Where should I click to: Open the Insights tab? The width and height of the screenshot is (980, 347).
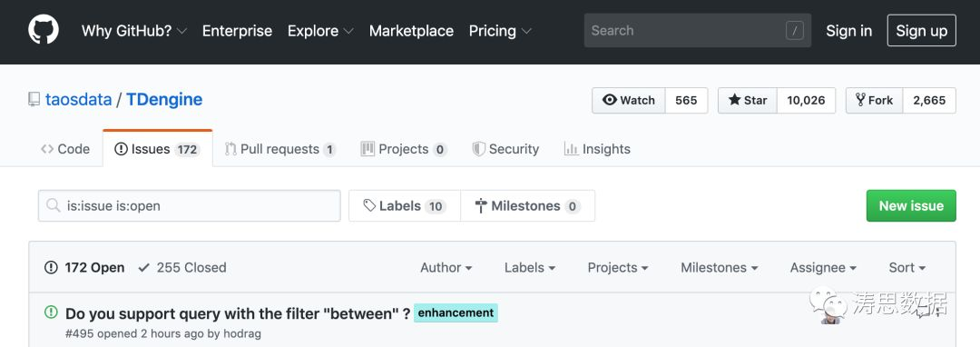[x=597, y=149]
